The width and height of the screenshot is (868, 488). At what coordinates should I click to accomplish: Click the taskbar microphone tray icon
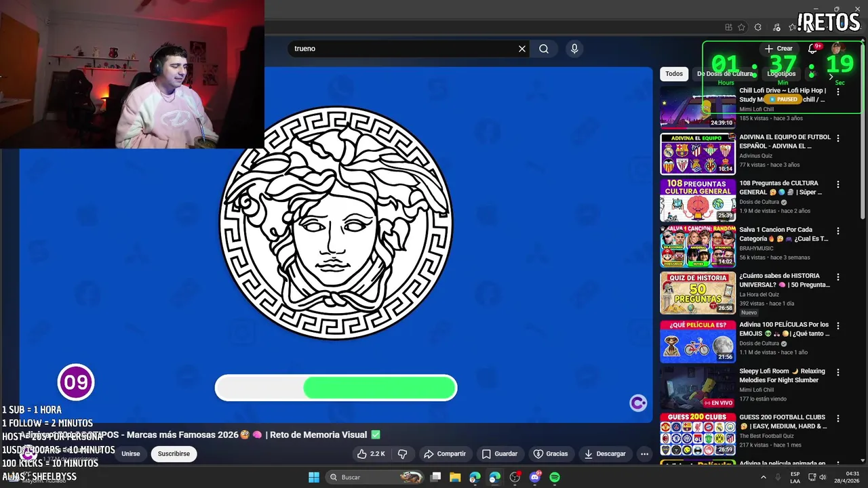[x=778, y=477]
